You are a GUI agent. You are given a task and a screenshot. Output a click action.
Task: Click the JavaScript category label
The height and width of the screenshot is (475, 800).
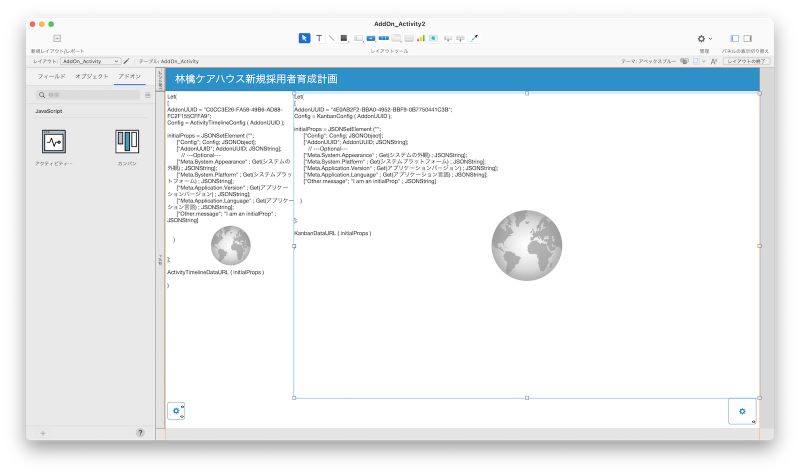coord(49,111)
